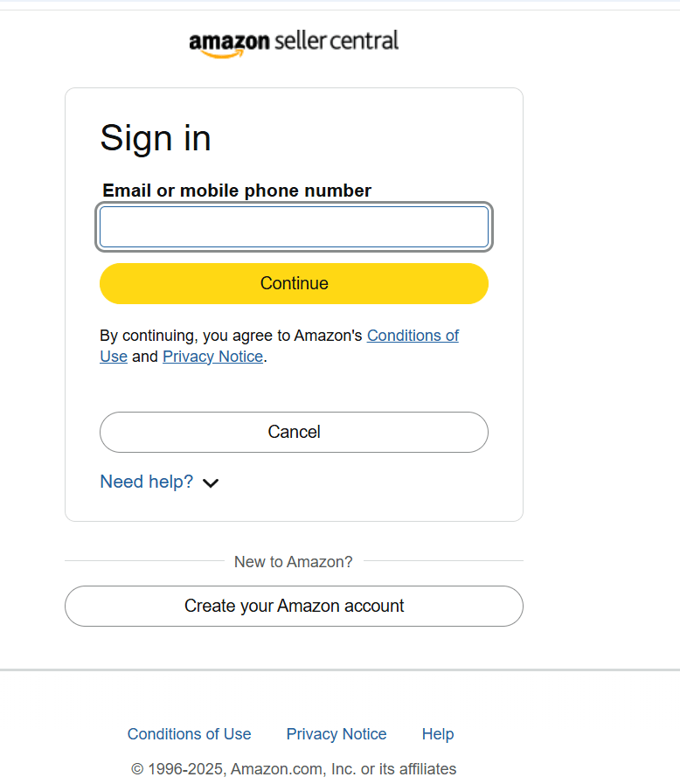Click the "seller central" wordmark in header

337,40
